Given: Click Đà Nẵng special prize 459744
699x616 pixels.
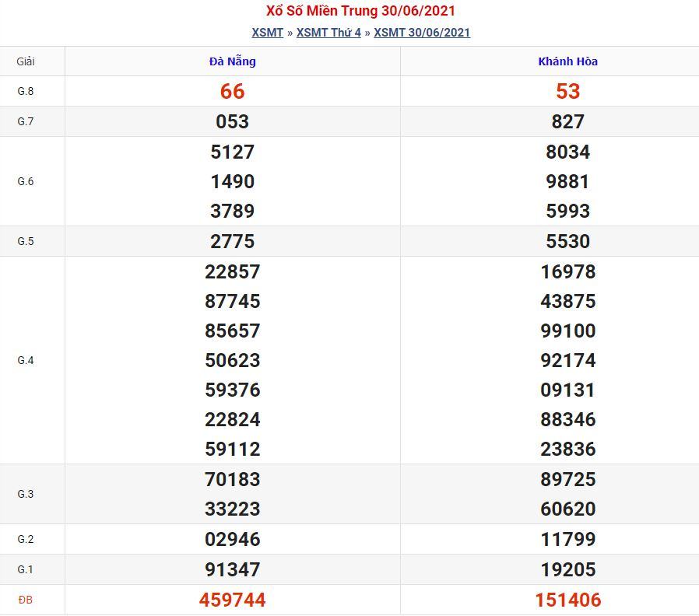Looking at the screenshot, I should click(232, 600).
